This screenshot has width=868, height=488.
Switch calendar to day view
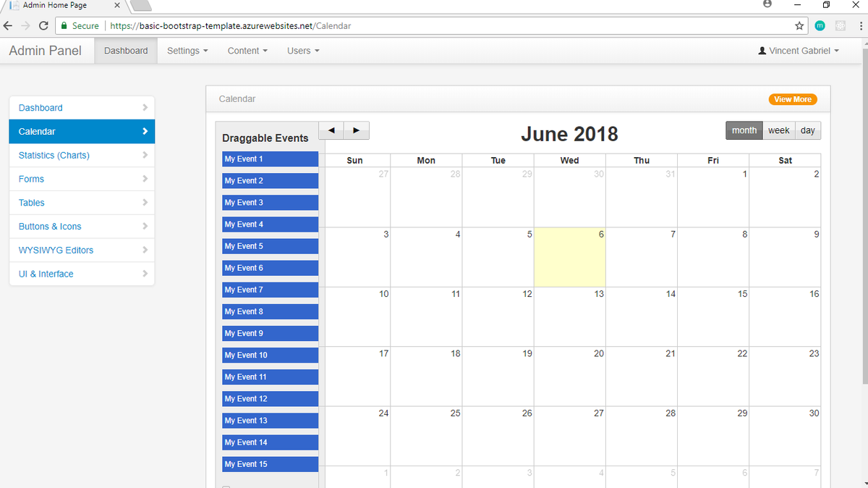[807, 130]
